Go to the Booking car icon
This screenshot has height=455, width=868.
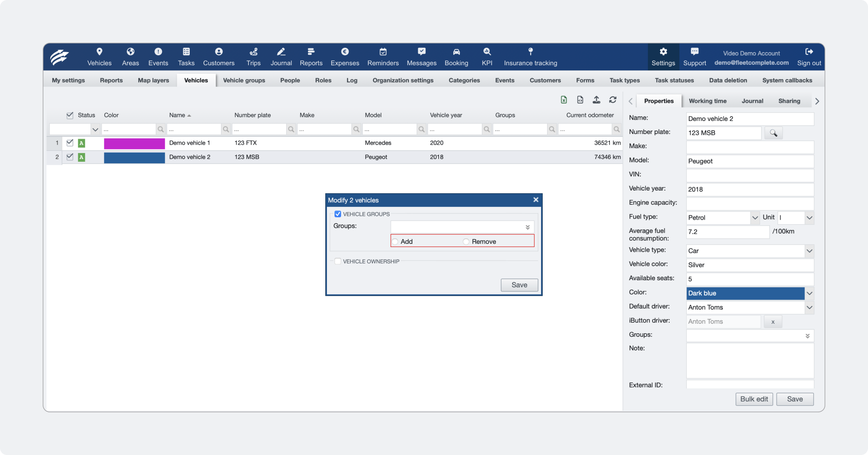point(456,51)
